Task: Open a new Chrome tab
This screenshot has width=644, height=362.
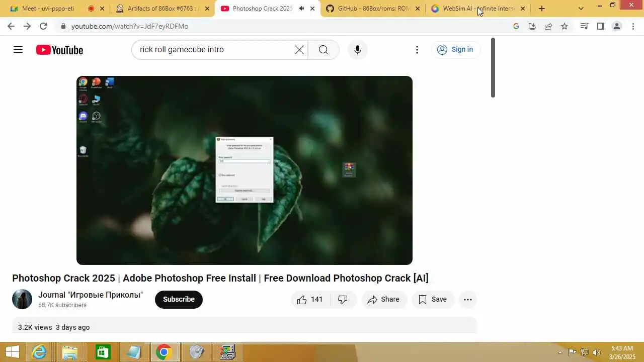Action: [542, 9]
